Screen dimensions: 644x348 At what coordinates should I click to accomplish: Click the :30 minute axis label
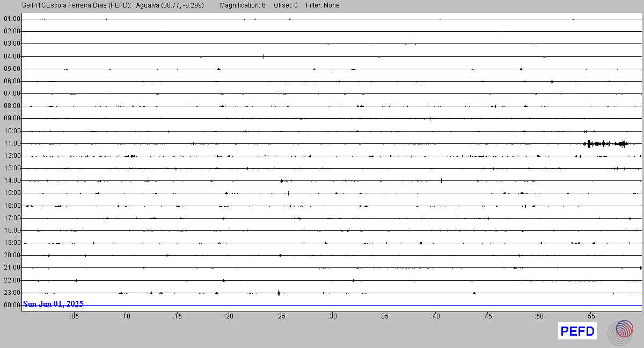tap(332, 316)
